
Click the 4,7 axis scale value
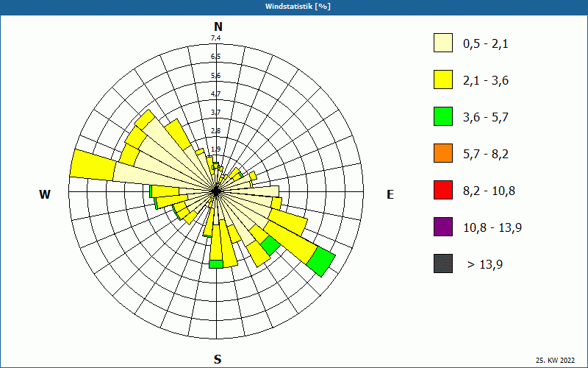click(x=215, y=94)
